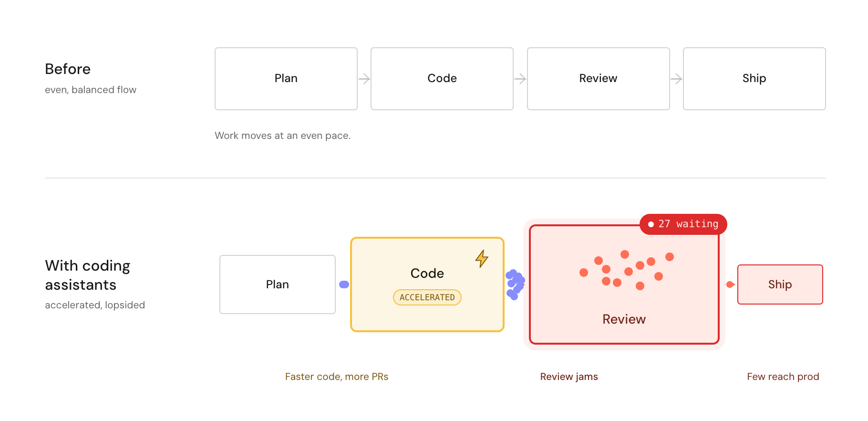The image size is (868, 421).
Task: Click the 'Review jams' caption
Action: (569, 377)
